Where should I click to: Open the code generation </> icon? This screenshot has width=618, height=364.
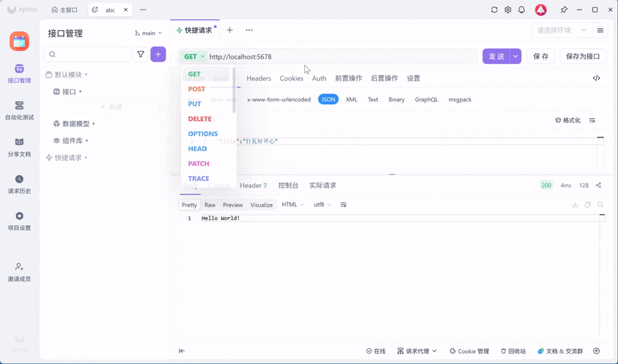tap(596, 78)
